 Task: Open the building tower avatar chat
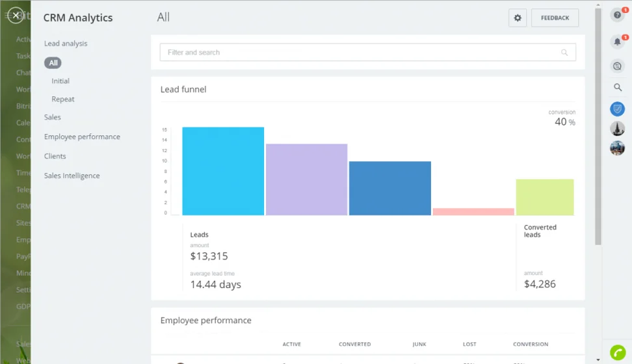coord(617,128)
